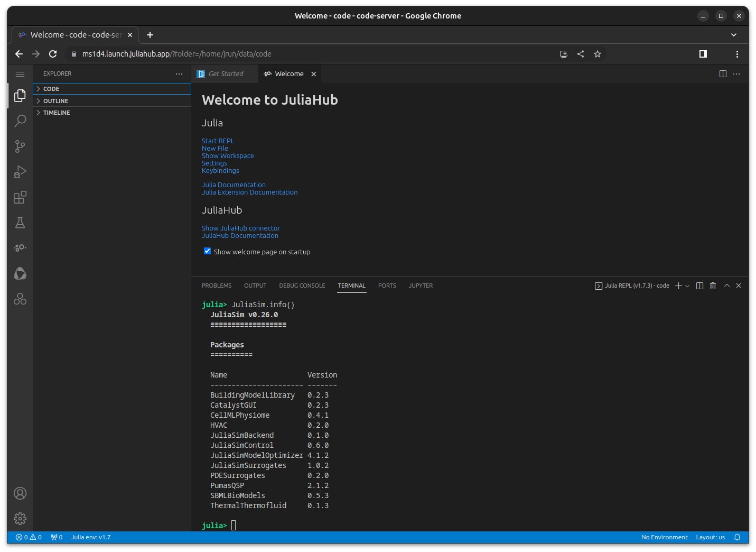Install app icon in address bar
The height and width of the screenshot is (552, 756).
click(564, 54)
